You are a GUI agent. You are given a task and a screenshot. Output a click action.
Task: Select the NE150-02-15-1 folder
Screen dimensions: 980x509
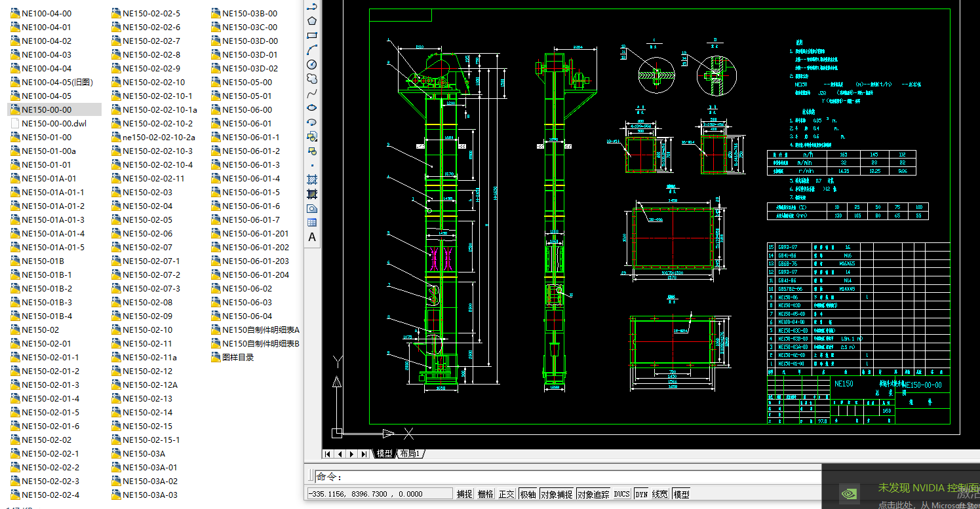tap(146, 440)
